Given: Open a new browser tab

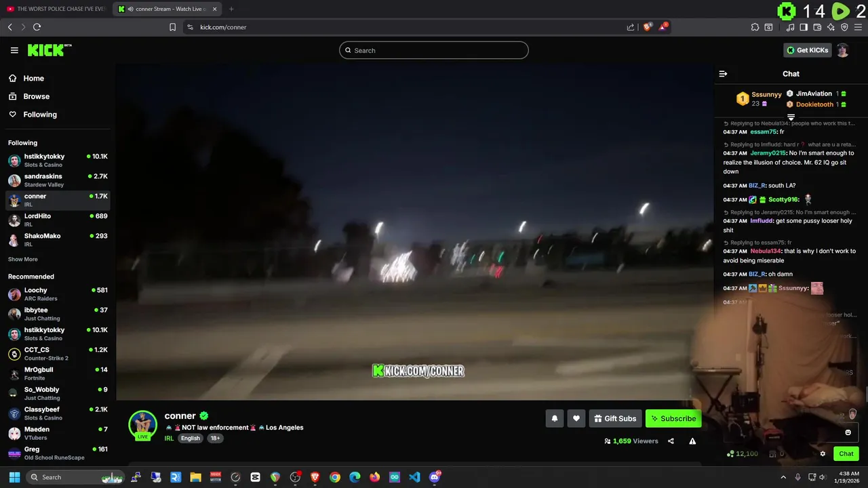Looking at the screenshot, I should [231, 9].
